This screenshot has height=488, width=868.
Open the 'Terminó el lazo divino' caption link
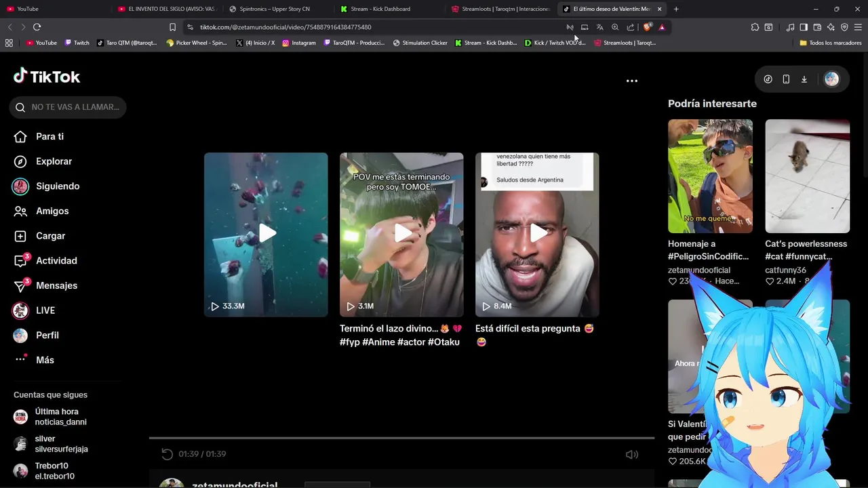coord(401,335)
